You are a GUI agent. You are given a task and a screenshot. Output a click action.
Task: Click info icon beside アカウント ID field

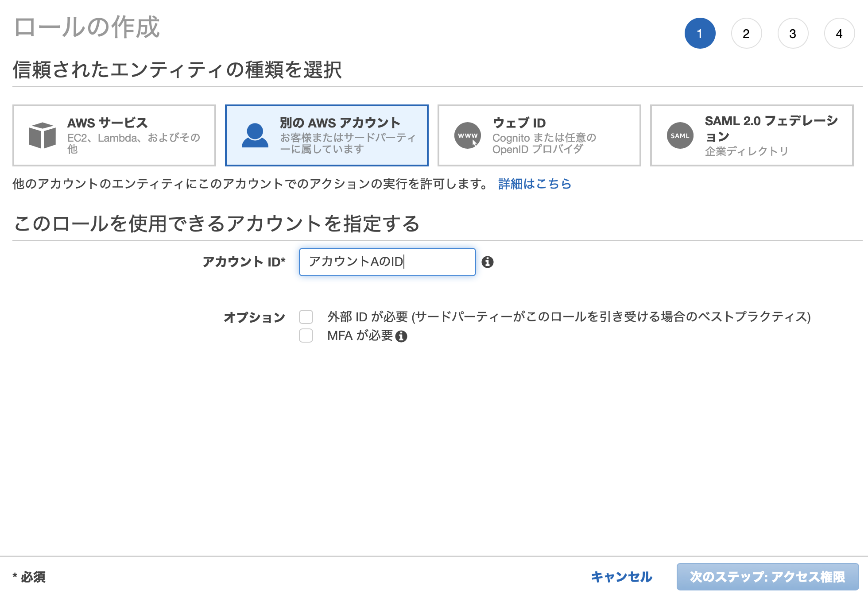488,262
